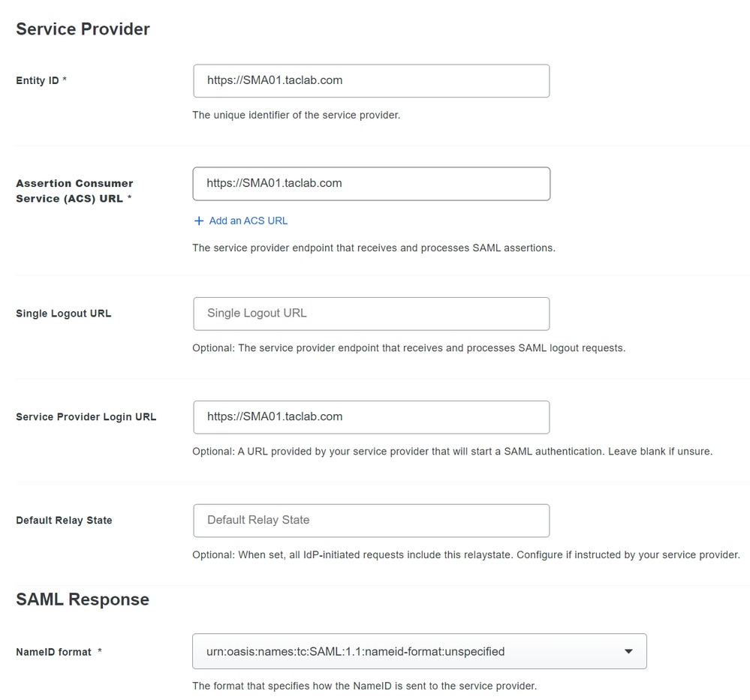The width and height of the screenshot is (750, 700).
Task: Click the NameID format label
Action: [x=59, y=652]
